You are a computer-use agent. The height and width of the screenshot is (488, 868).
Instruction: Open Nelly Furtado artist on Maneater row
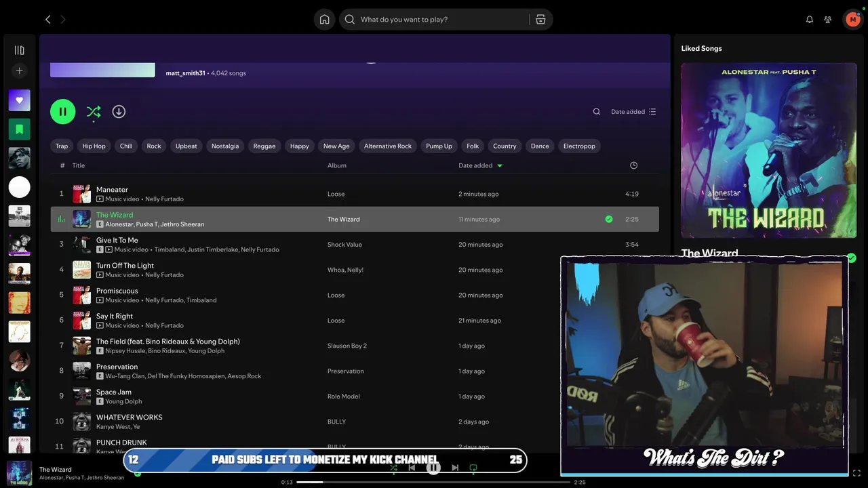point(164,199)
